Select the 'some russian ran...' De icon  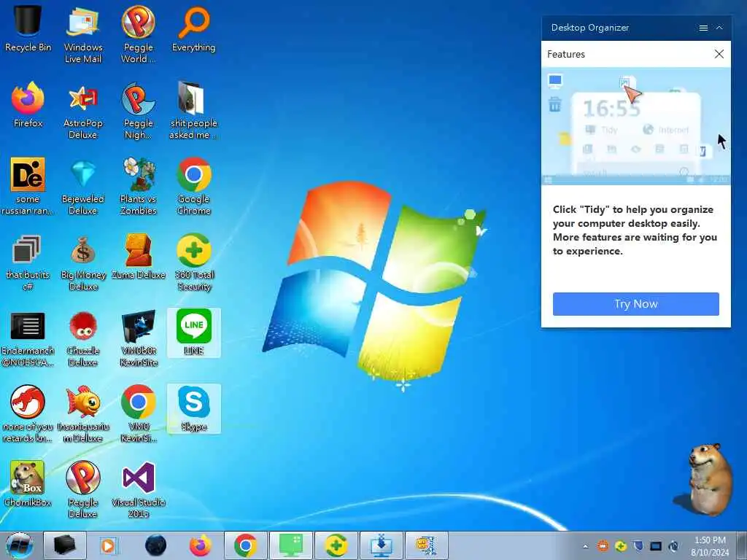coord(28,186)
